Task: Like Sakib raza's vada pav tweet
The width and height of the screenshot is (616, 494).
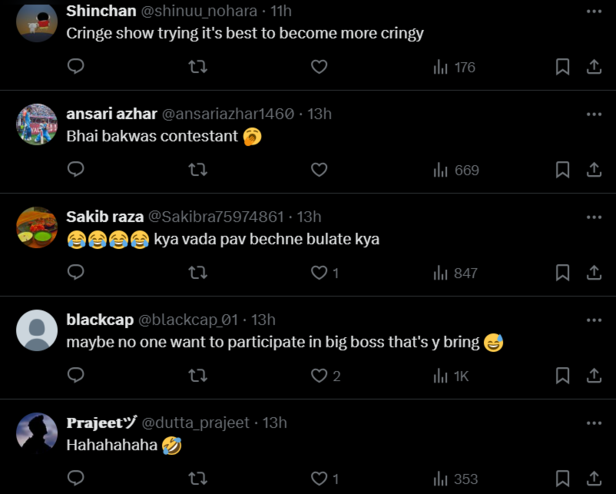Action: pos(320,273)
